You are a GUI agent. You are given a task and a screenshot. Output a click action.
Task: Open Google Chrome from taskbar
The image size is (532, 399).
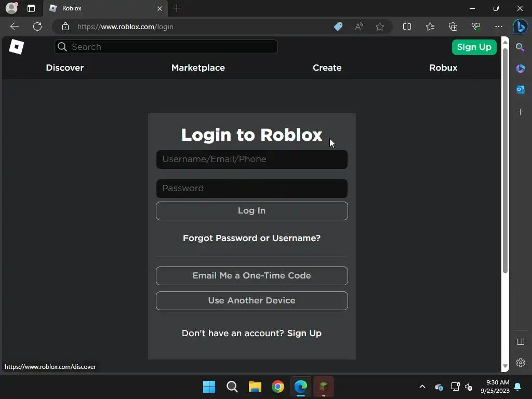pyautogui.click(x=278, y=387)
